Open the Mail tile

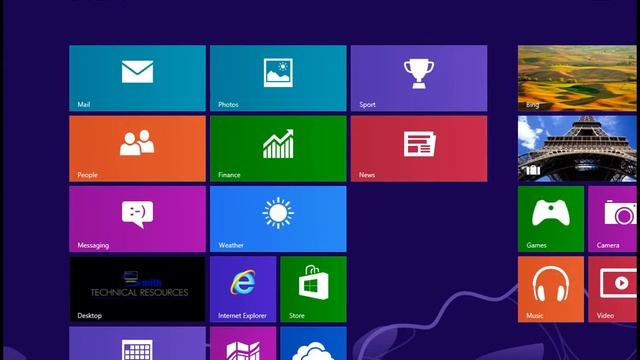coord(138,78)
